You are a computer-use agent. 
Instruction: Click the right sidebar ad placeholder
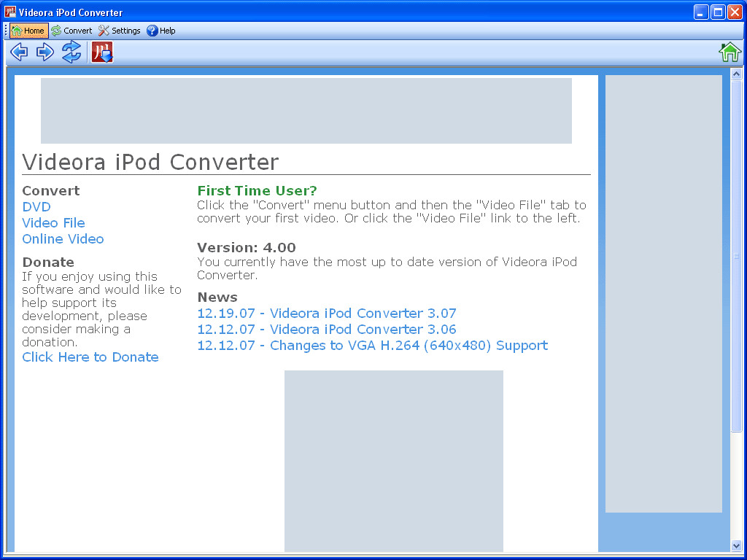coord(664,294)
